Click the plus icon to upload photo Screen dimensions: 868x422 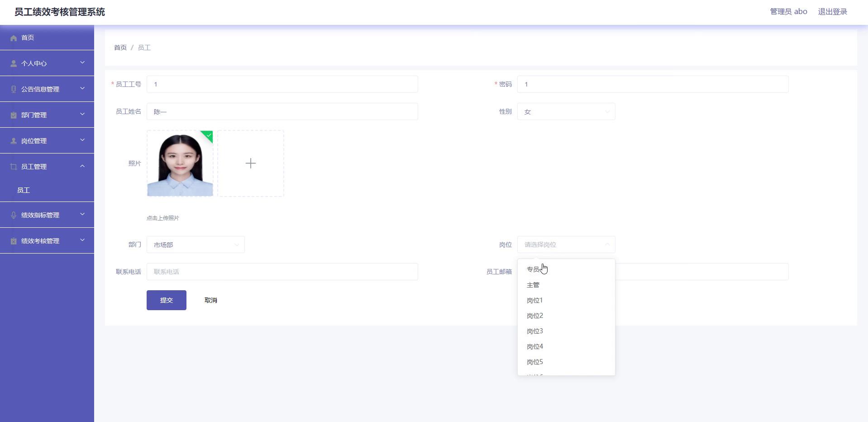pyautogui.click(x=250, y=163)
